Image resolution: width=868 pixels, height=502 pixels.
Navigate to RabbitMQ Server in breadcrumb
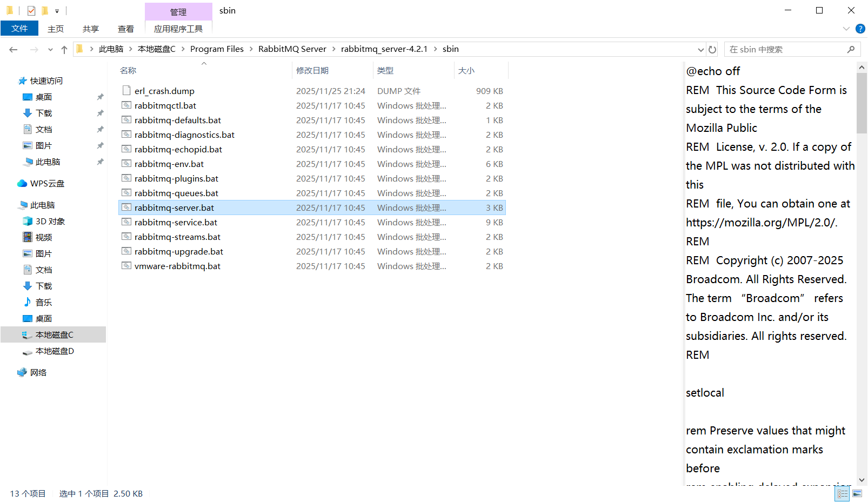point(292,49)
